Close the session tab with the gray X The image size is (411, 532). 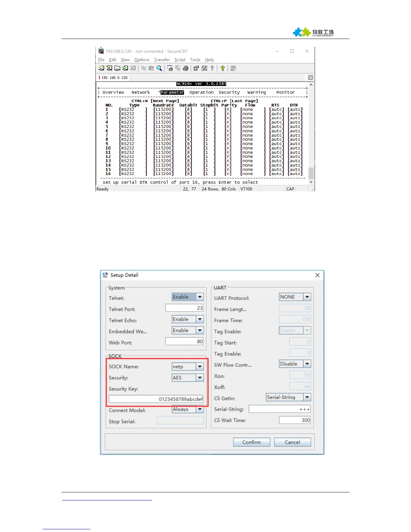(311, 78)
